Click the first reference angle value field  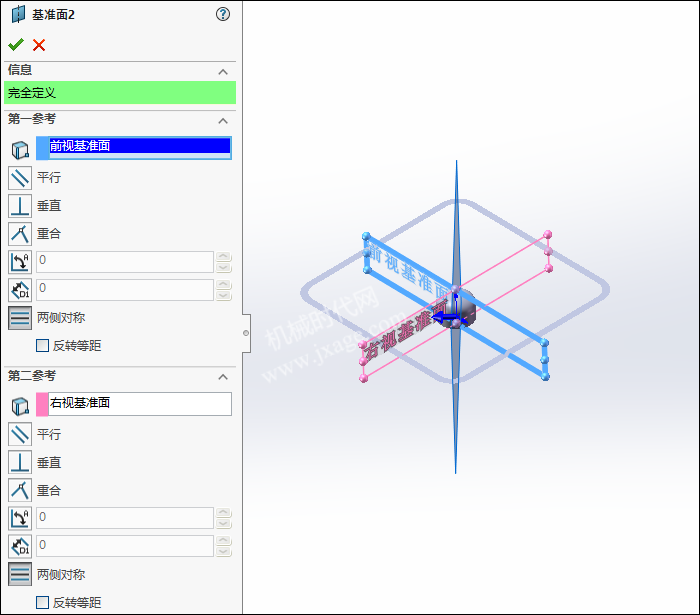pos(125,262)
